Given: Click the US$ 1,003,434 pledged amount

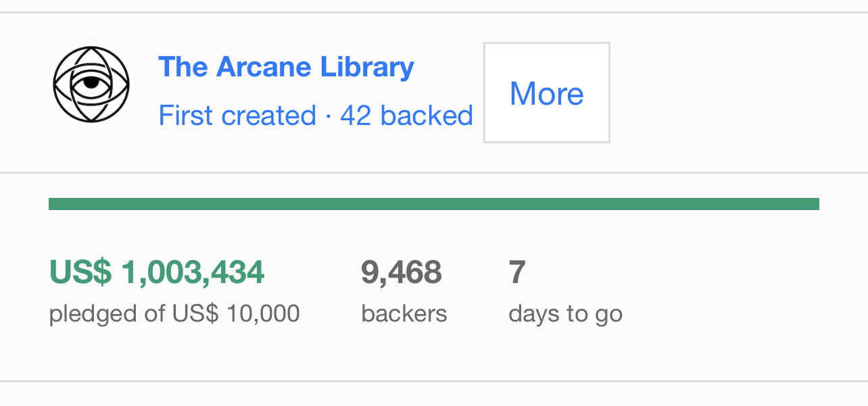Looking at the screenshot, I should (157, 272).
